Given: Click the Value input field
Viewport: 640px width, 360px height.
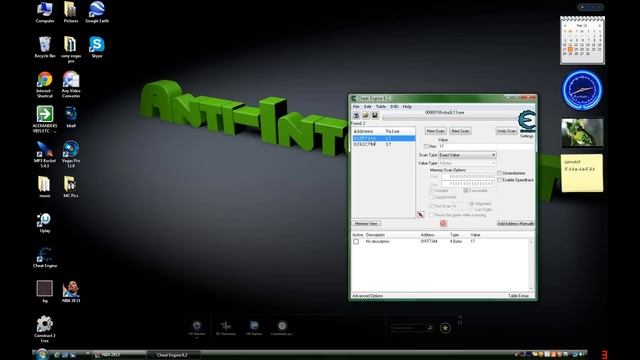Looking at the screenshot, I should coord(486,146).
